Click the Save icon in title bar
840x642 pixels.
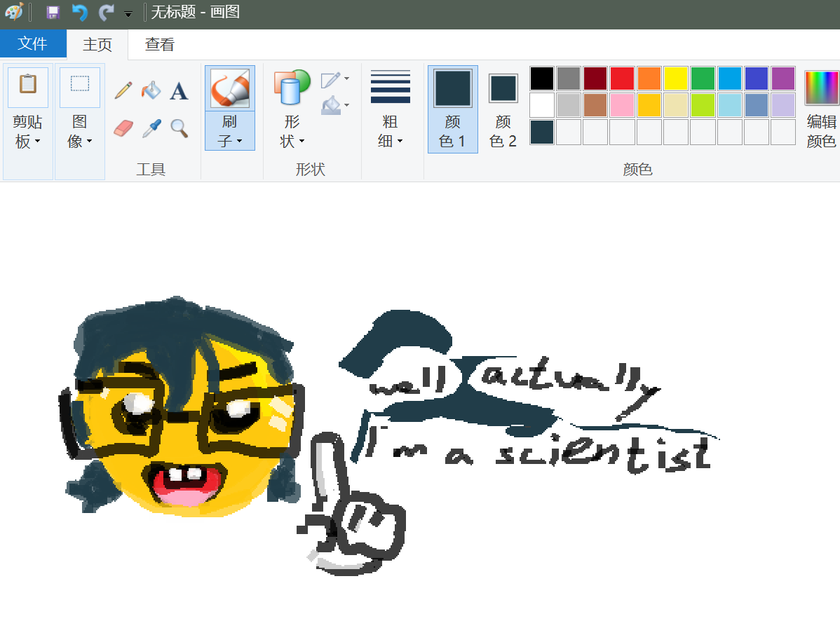53,13
